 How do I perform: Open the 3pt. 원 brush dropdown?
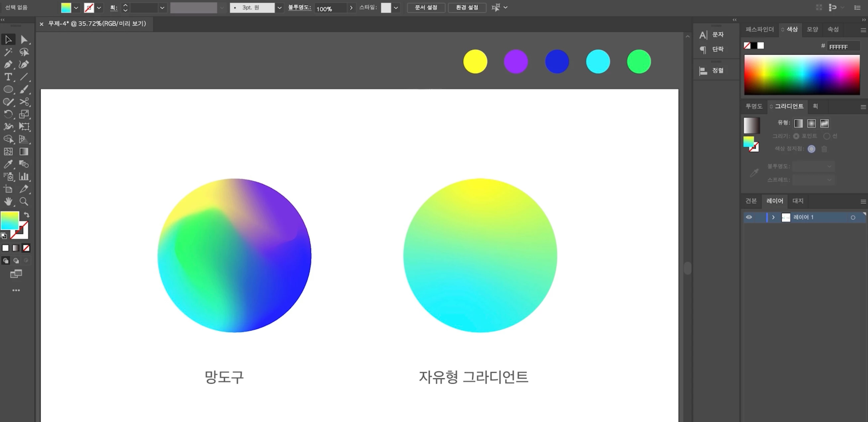coord(279,8)
